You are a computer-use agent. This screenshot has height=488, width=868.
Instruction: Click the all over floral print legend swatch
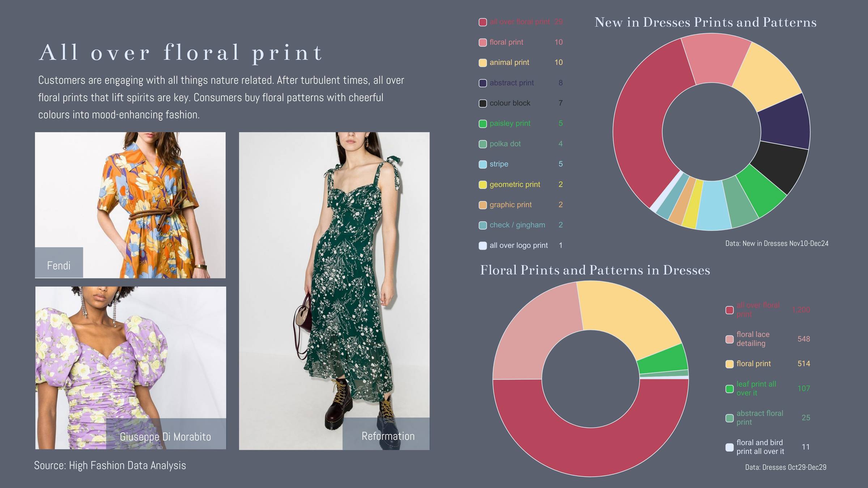(x=482, y=22)
